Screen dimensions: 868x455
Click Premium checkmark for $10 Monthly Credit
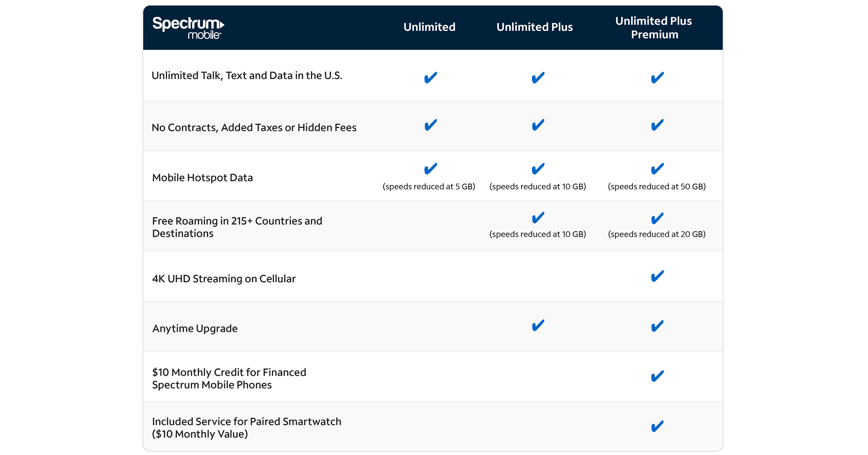[x=657, y=376]
